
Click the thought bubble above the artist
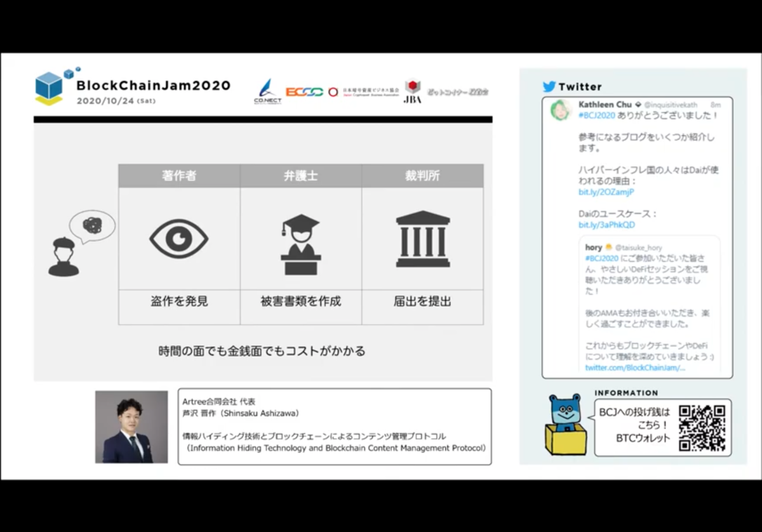[x=92, y=227]
